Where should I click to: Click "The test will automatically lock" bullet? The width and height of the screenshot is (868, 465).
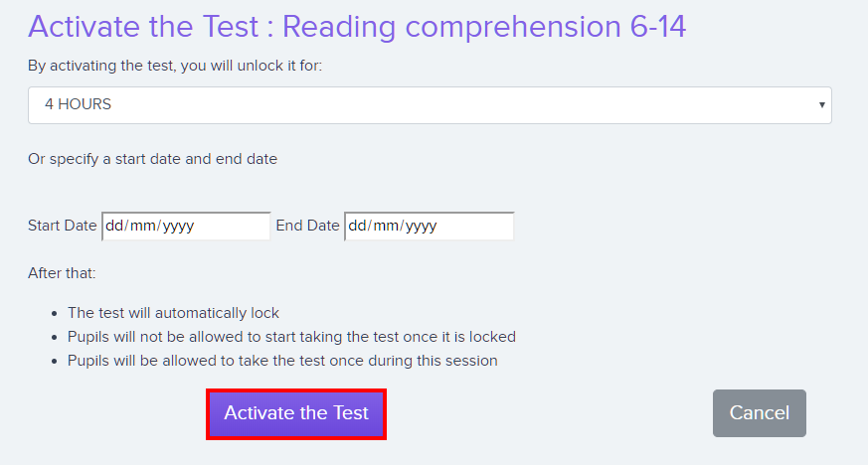(173, 313)
